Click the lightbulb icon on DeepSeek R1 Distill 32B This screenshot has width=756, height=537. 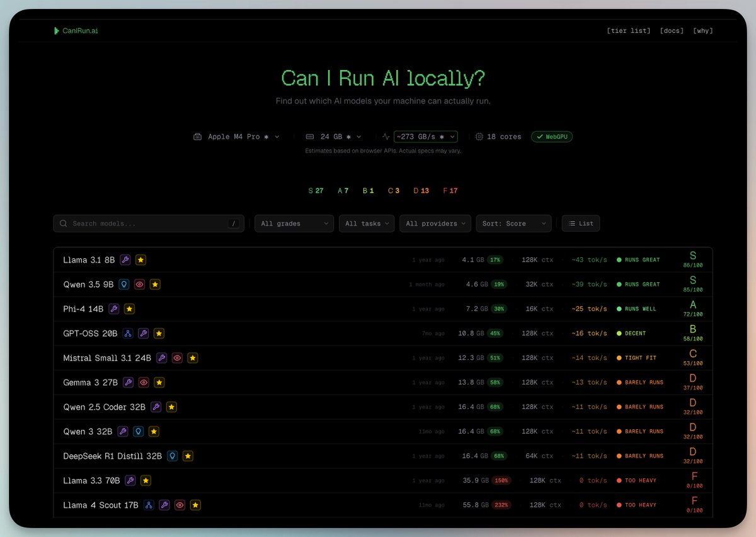(173, 456)
